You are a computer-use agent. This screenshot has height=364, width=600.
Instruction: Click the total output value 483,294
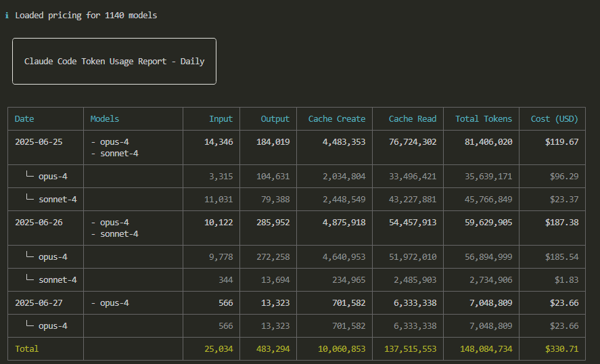click(x=273, y=348)
